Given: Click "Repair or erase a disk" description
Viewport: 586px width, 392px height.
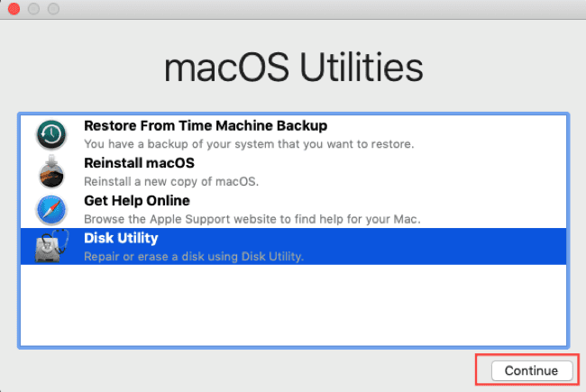Looking at the screenshot, I should coord(194,257).
